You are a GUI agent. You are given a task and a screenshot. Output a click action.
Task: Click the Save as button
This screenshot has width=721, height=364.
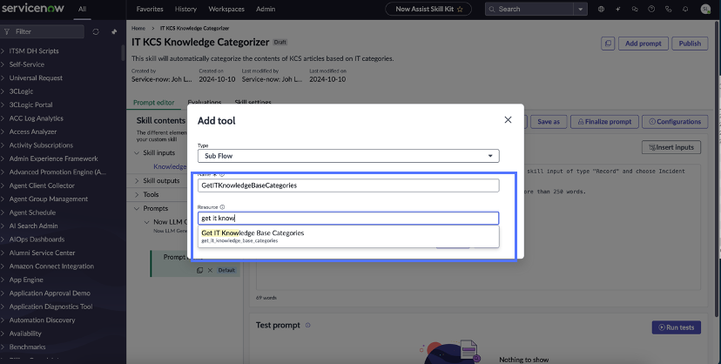coord(549,122)
